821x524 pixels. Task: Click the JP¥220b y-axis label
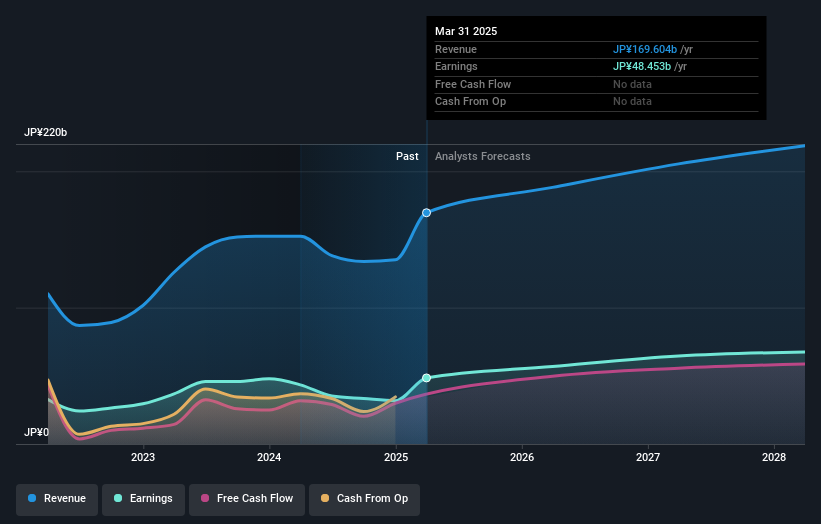(46, 132)
